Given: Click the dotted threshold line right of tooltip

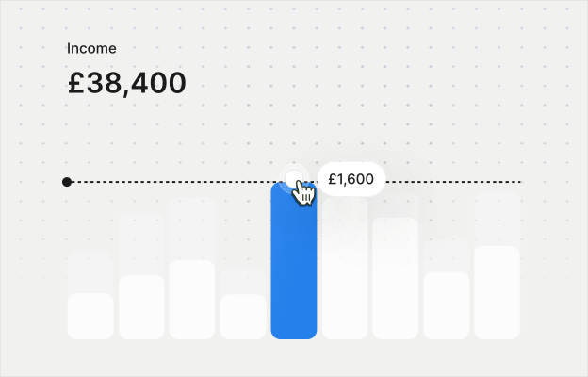Looking at the screenshot, I should point(452,182).
